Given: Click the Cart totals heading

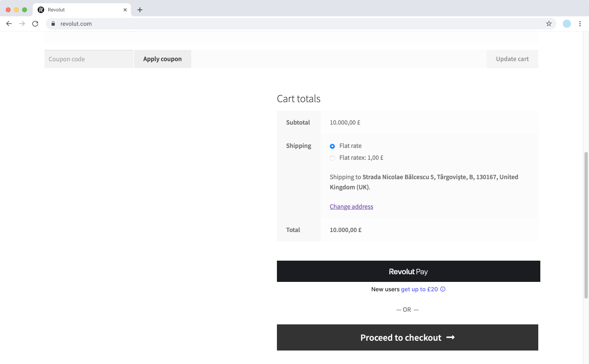Looking at the screenshot, I should [x=299, y=99].
